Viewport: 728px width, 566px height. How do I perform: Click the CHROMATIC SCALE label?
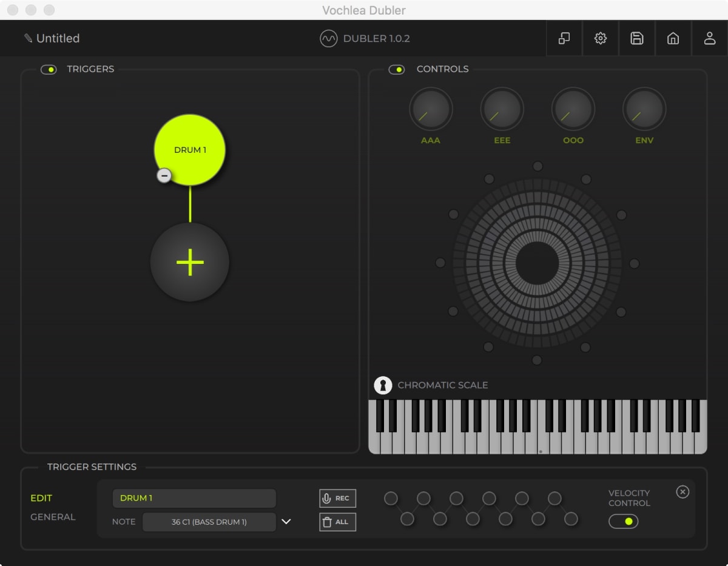point(443,385)
